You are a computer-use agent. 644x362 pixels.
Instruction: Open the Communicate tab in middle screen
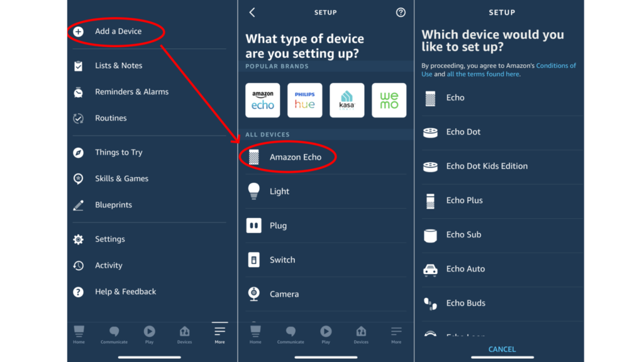point(291,334)
